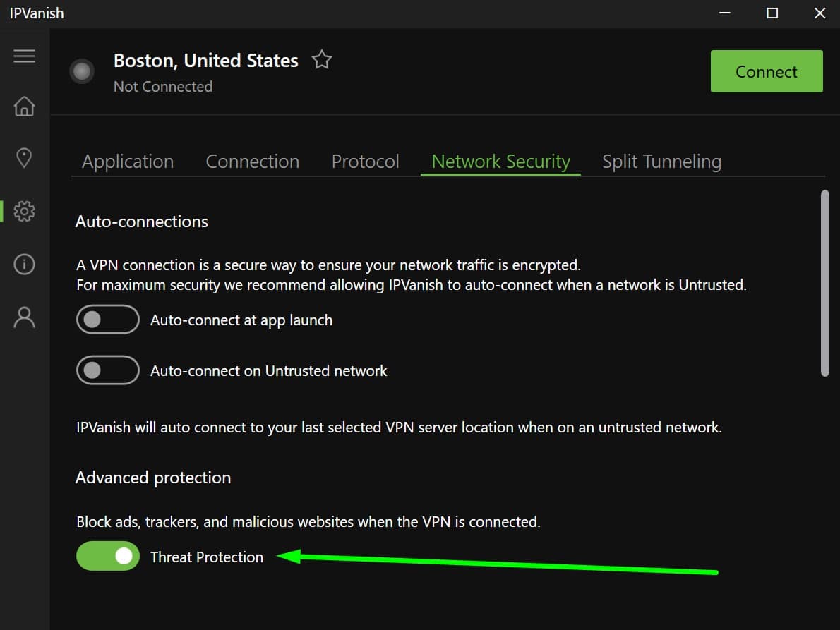The width and height of the screenshot is (840, 630).
Task: Select the Network Security tab
Action: (x=501, y=161)
